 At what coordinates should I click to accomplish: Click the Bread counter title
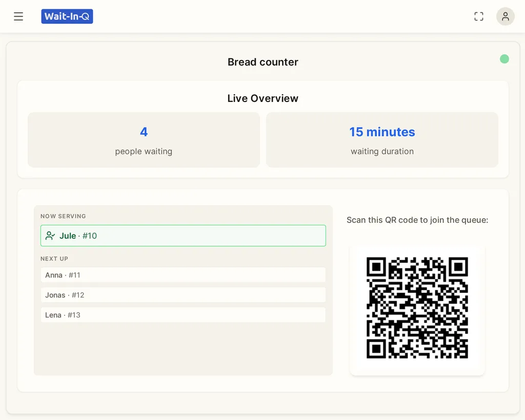pos(263,62)
